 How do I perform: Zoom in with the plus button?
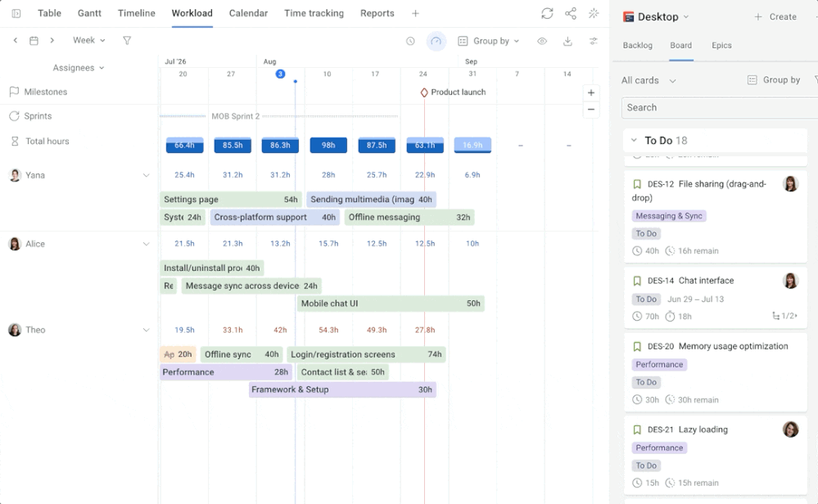click(591, 92)
